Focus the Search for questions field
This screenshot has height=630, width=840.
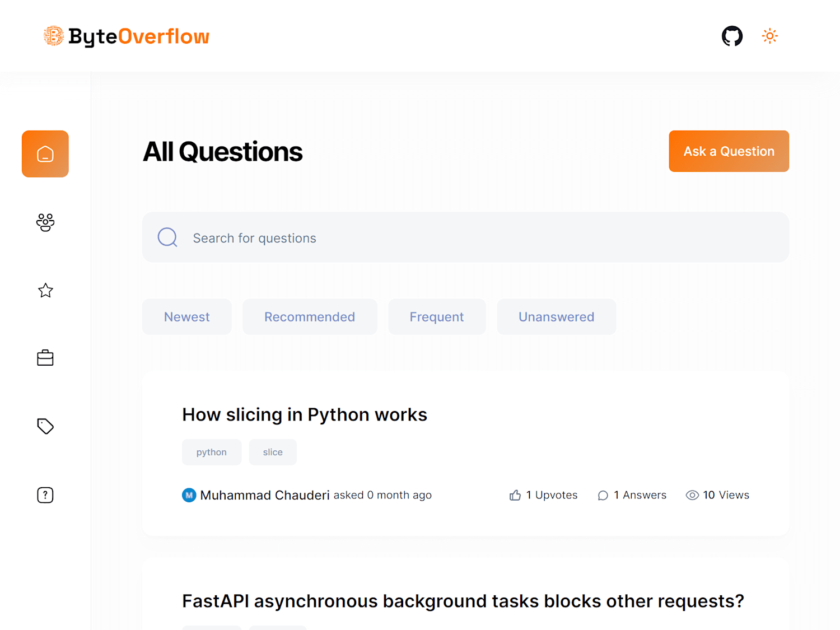465,237
